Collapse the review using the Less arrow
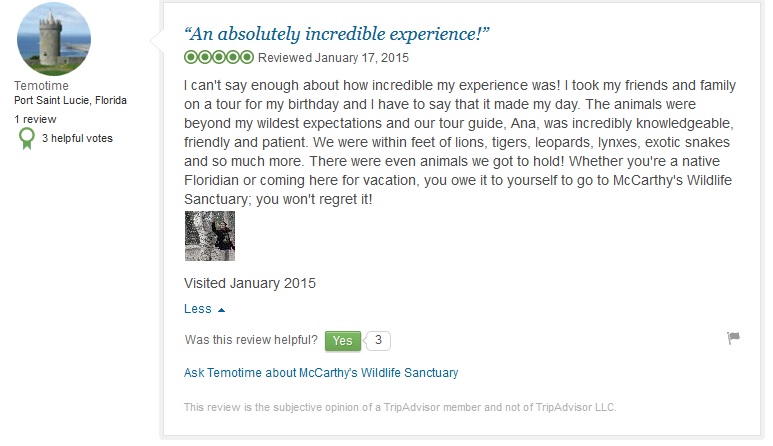 click(221, 310)
